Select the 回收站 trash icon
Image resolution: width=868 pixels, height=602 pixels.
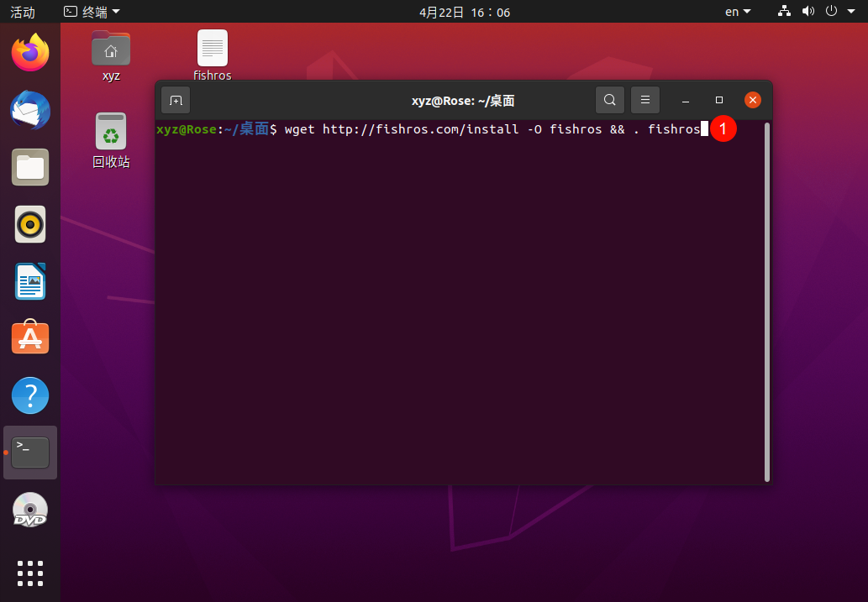[x=111, y=140]
